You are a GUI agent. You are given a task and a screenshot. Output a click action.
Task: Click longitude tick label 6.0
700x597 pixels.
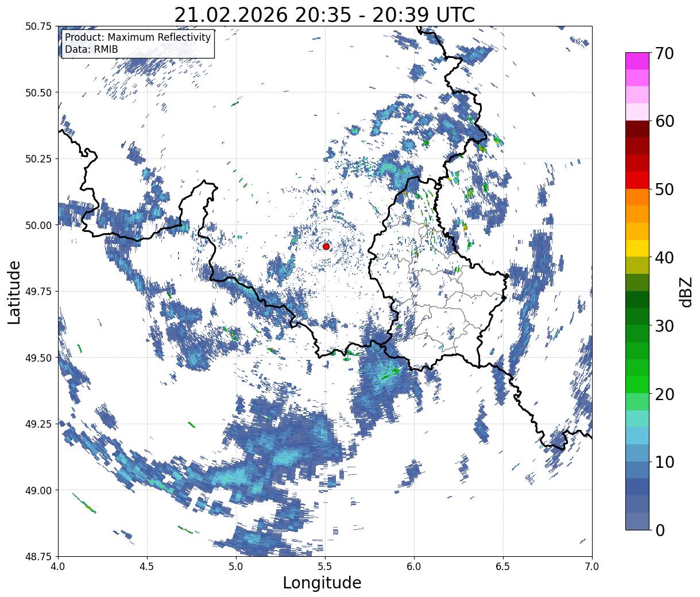(x=414, y=566)
